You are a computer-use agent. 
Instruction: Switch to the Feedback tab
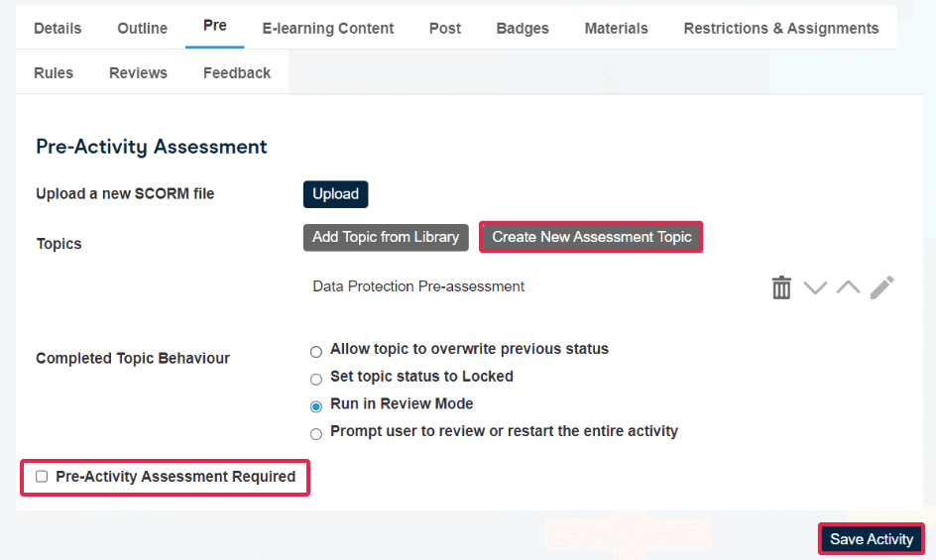236,72
